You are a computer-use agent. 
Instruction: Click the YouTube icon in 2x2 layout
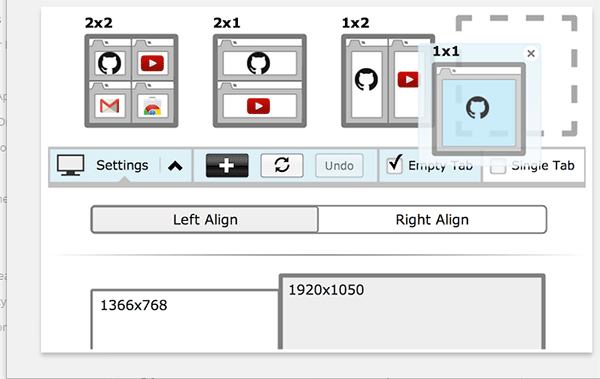tap(152, 64)
